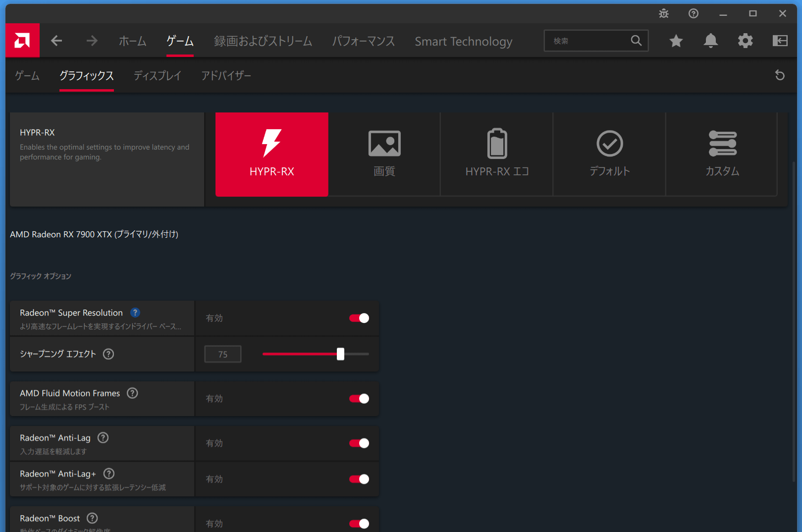
Task: Open settings gear icon
Action: tap(746, 41)
